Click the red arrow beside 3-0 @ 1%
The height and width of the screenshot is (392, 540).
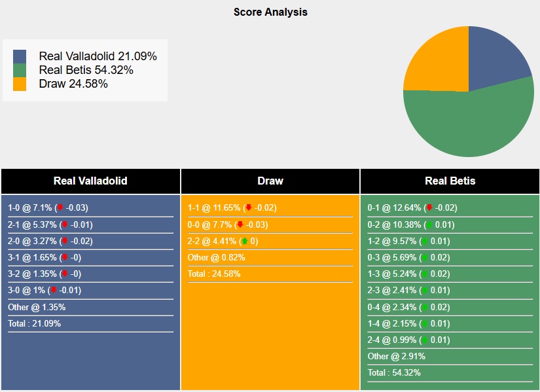[54, 290]
